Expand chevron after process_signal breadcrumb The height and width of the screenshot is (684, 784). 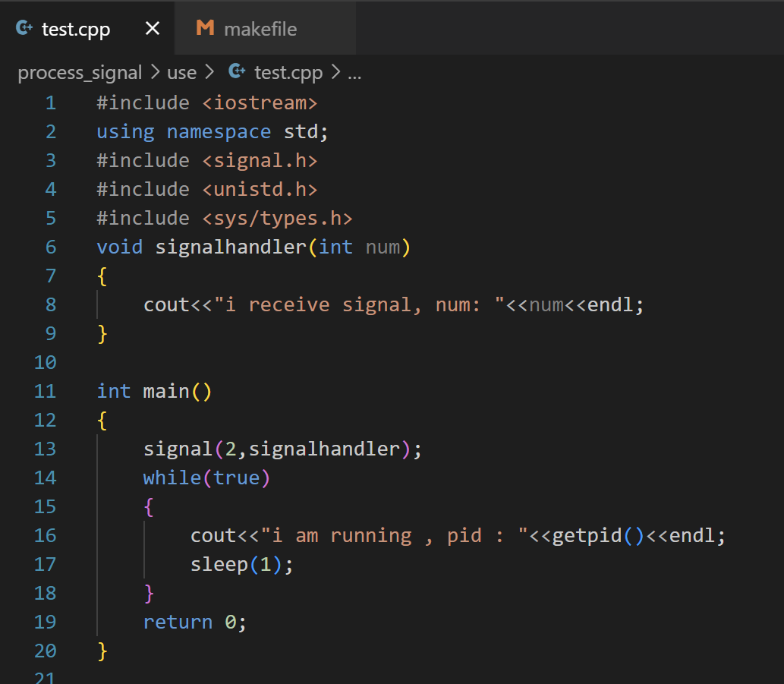click(156, 73)
